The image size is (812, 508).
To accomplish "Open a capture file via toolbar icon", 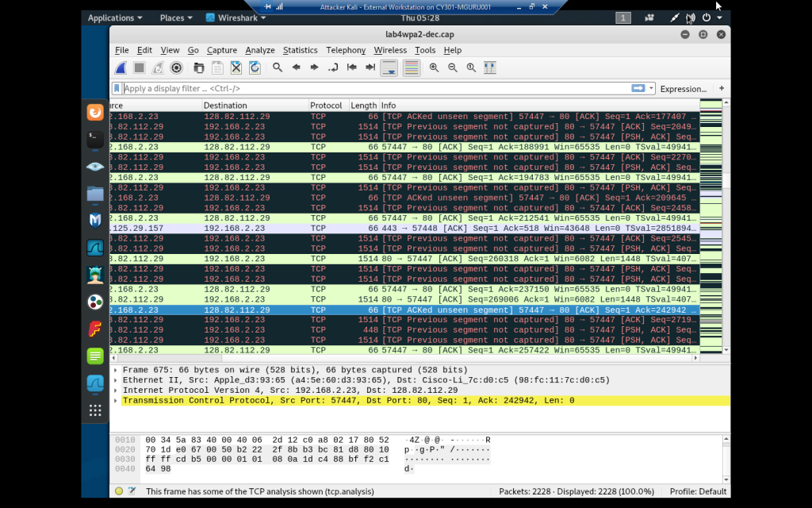I will tap(199, 68).
